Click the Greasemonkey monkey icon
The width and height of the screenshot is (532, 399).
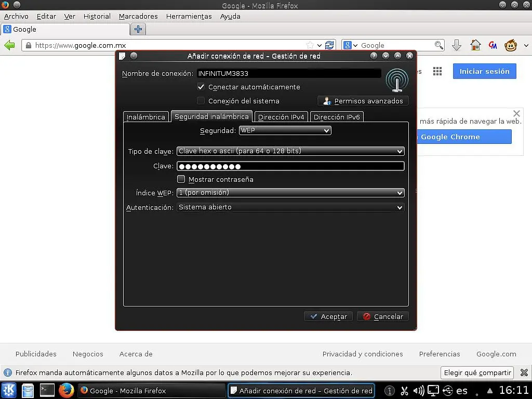[x=511, y=45]
